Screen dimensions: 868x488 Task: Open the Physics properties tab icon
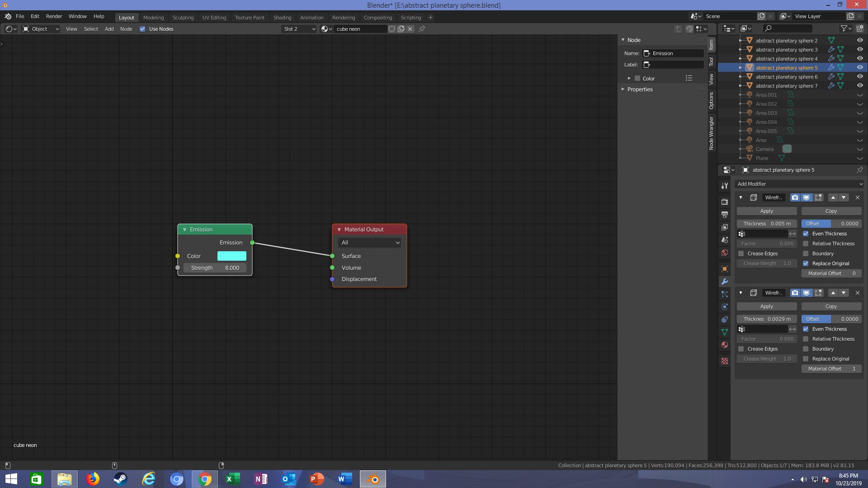(725, 307)
